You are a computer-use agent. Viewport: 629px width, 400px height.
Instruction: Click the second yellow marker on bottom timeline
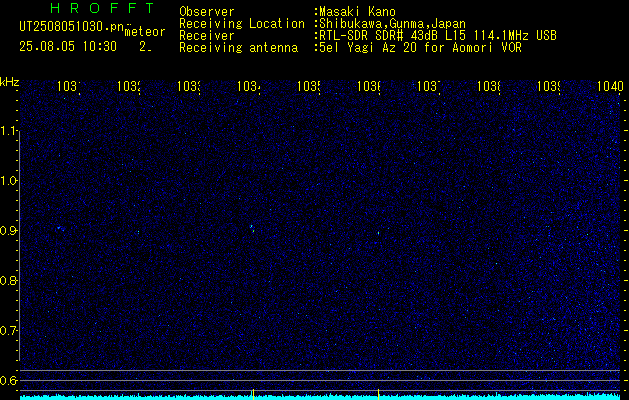pyautogui.click(x=378, y=394)
